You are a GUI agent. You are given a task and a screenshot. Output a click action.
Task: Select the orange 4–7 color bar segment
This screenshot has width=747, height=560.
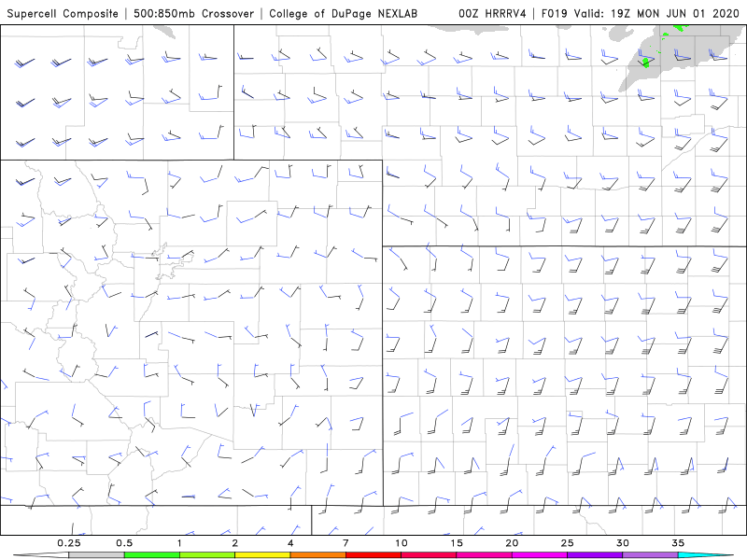pyautogui.click(x=317, y=555)
